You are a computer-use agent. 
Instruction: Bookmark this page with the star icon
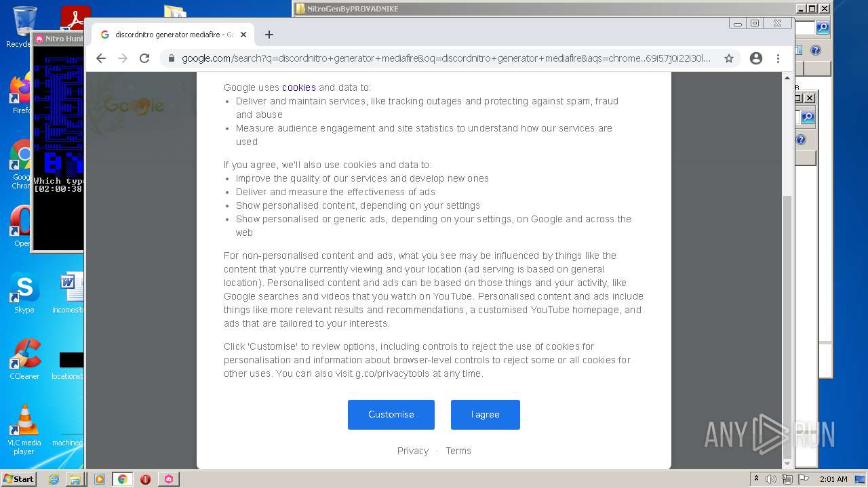tap(729, 58)
